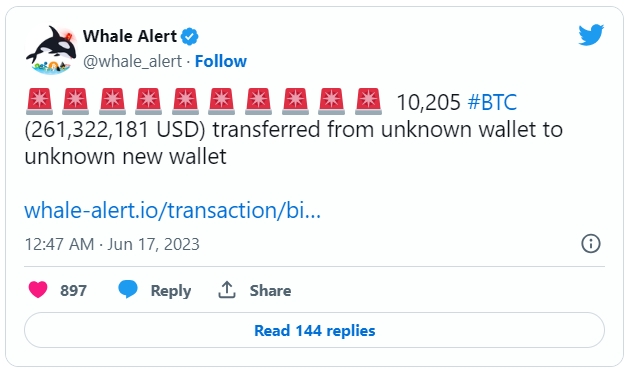Screen dimensions: 630x371
Task: Click the Twitter bird logo
Action: tap(591, 35)
